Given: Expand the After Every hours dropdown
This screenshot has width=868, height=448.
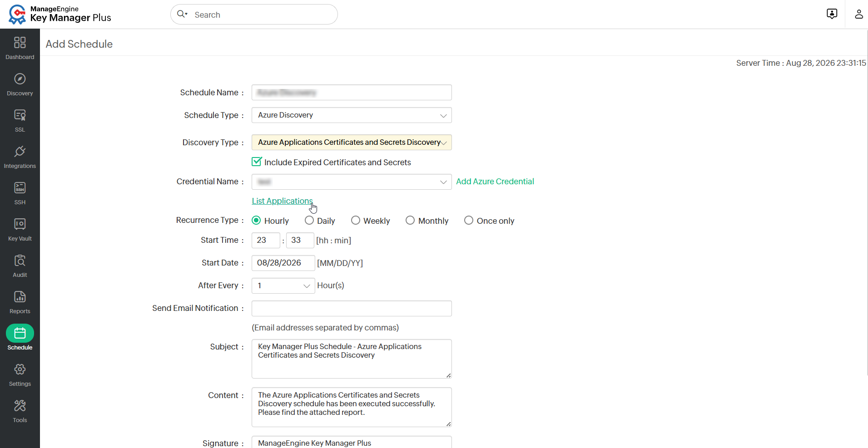Looking at the screenshot, I should [x=283, y=286].
